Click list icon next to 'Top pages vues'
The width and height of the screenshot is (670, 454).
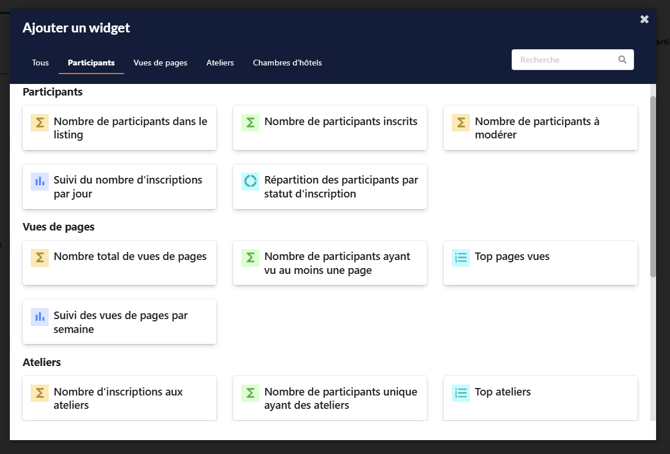[x=460, y=258]
